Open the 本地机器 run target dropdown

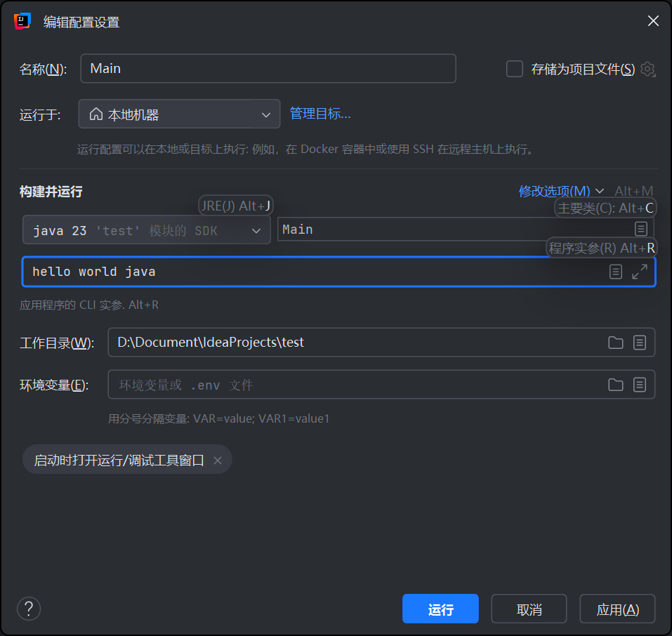tap(179, 114)
